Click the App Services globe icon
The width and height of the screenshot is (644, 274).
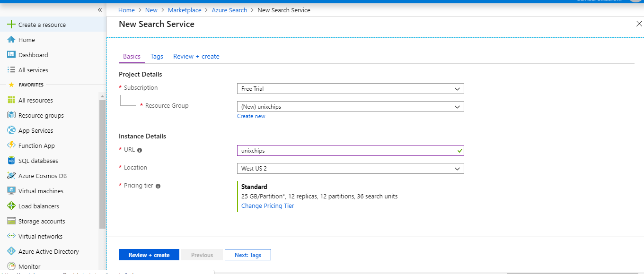(11, 130)
